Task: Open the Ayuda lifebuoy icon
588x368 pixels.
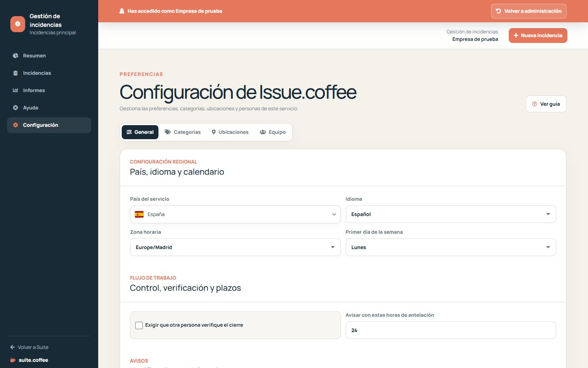Action: tap(16, 108)
